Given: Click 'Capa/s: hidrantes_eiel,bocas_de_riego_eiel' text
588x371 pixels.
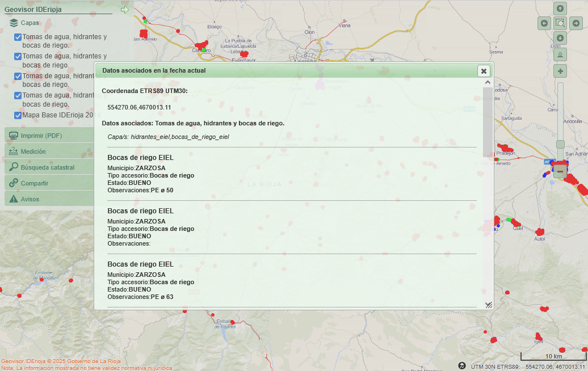Looking at the screenshot, I should point(169,137).
